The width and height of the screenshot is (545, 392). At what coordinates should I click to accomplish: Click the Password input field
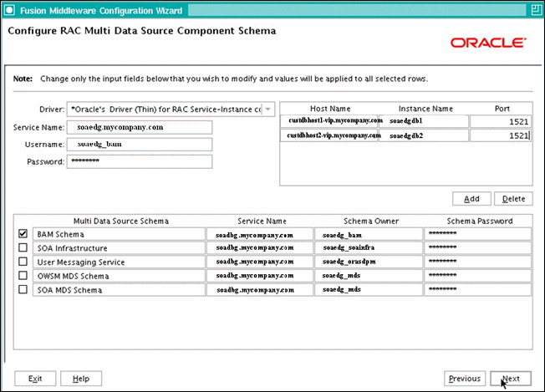coord(140,161)
